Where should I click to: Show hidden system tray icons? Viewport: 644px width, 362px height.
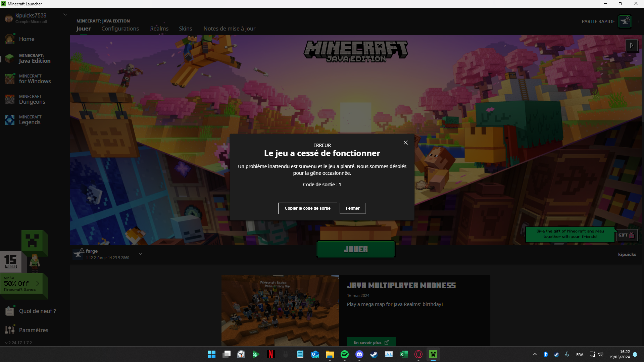[x=535, y=354]
